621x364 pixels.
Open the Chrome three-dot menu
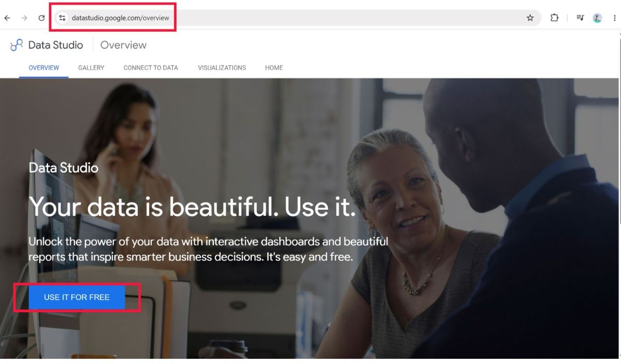tap(615, 18)
